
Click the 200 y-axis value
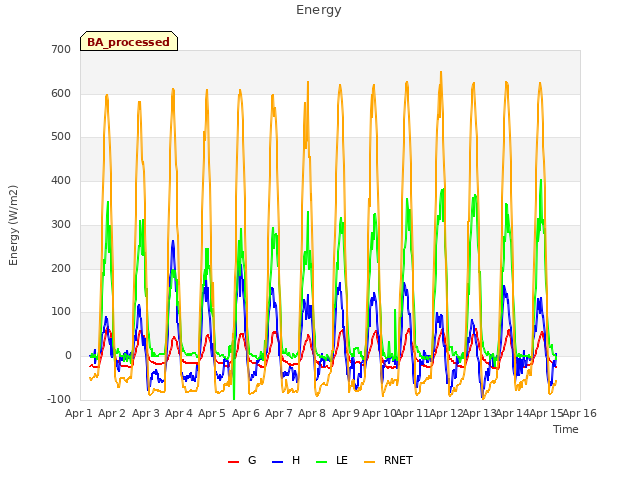coord(61,269)
